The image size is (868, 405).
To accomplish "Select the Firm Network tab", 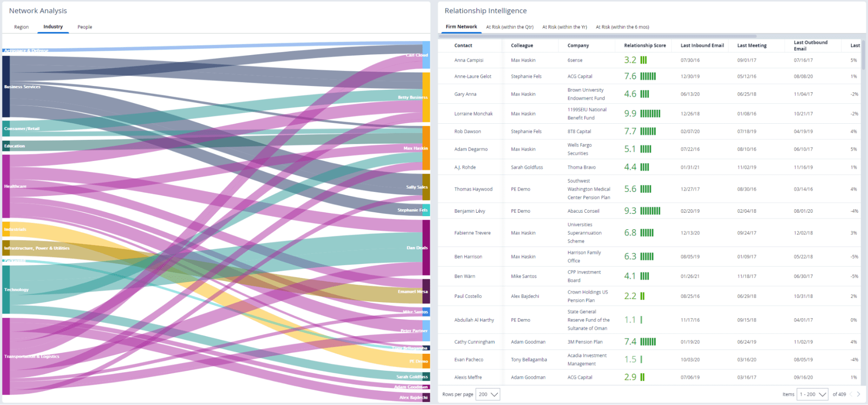I will pos(461,26).
